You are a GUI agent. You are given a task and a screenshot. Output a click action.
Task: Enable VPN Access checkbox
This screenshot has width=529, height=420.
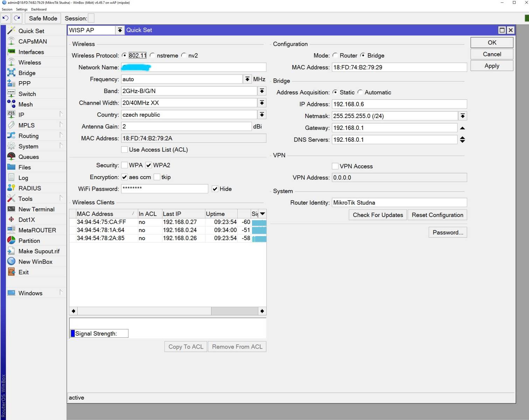pos(335,166)
